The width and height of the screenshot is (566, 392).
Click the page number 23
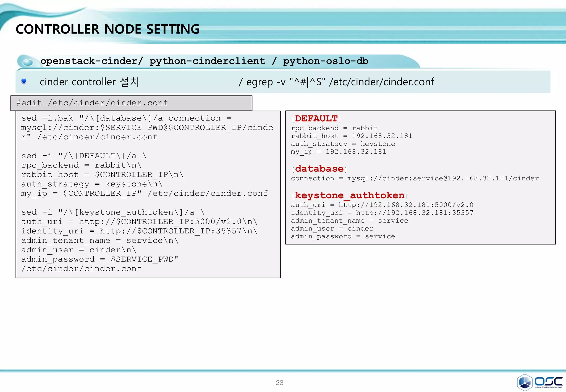pyautogui.click(x=279, y=383)
